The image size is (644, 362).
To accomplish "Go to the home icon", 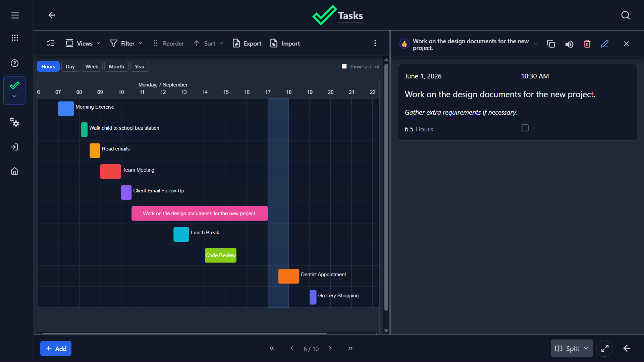I will tap(14, 171).
